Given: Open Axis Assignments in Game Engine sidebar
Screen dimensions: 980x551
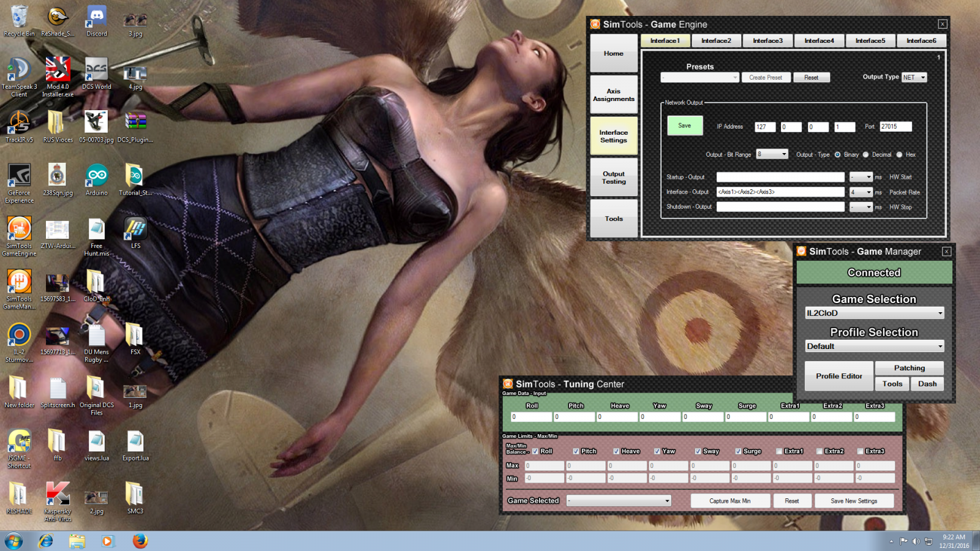Looking at the screenshot, I should pyautogui.click(x=614, y=95).
